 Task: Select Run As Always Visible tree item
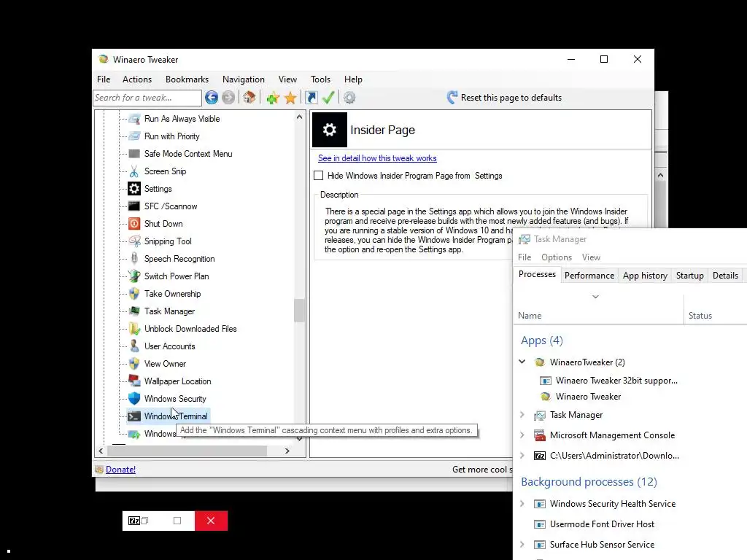(x=182, y=119)
